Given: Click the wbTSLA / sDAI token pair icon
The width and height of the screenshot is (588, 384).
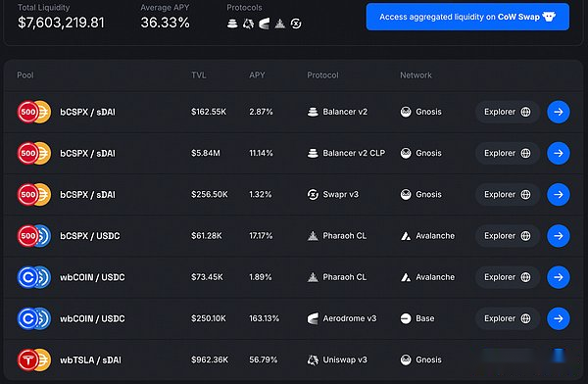Looking at the screenshot, I should tap(34, 360).
